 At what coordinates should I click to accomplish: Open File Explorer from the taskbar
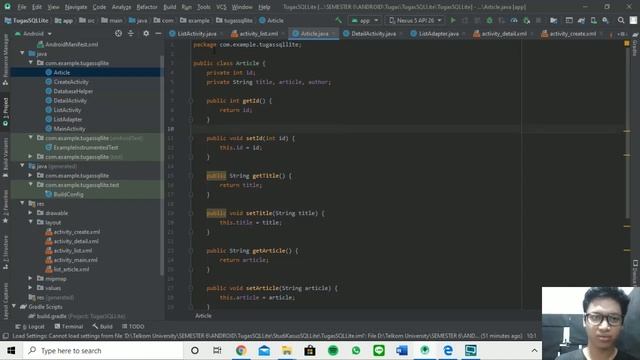(287, 350)
